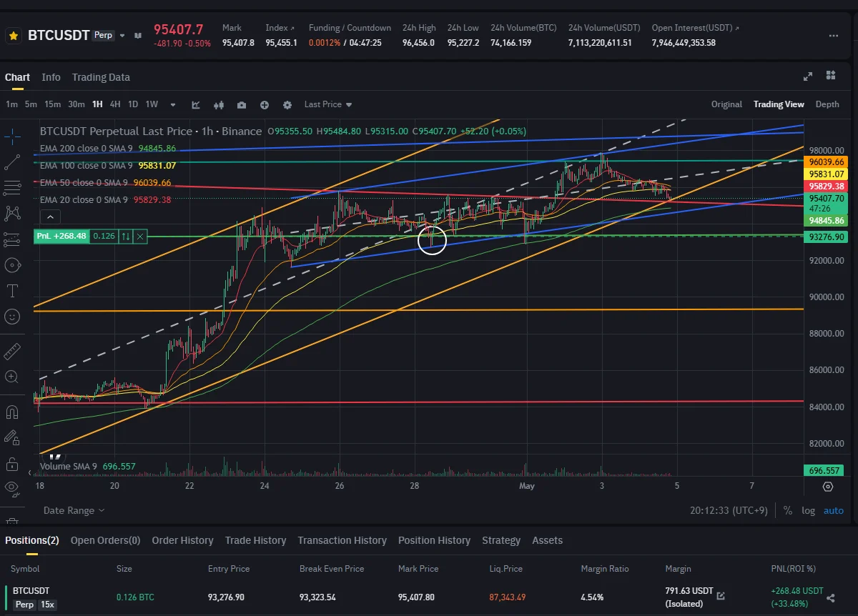Collapse the indicator legend with chevron
Image resolution: width=858 pixels, height=616 pixels.
[49, 217]
